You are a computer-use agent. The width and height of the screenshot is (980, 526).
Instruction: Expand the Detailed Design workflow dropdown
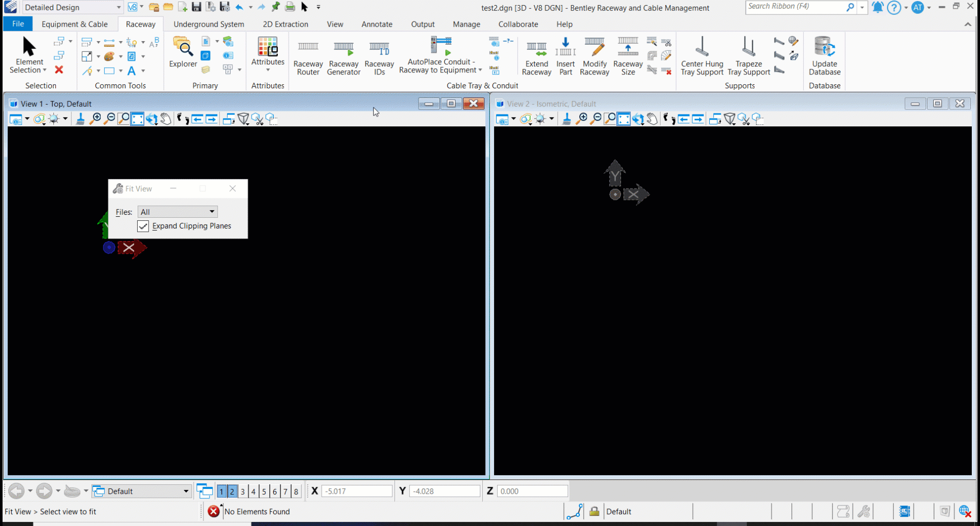(x=119, y=7)
